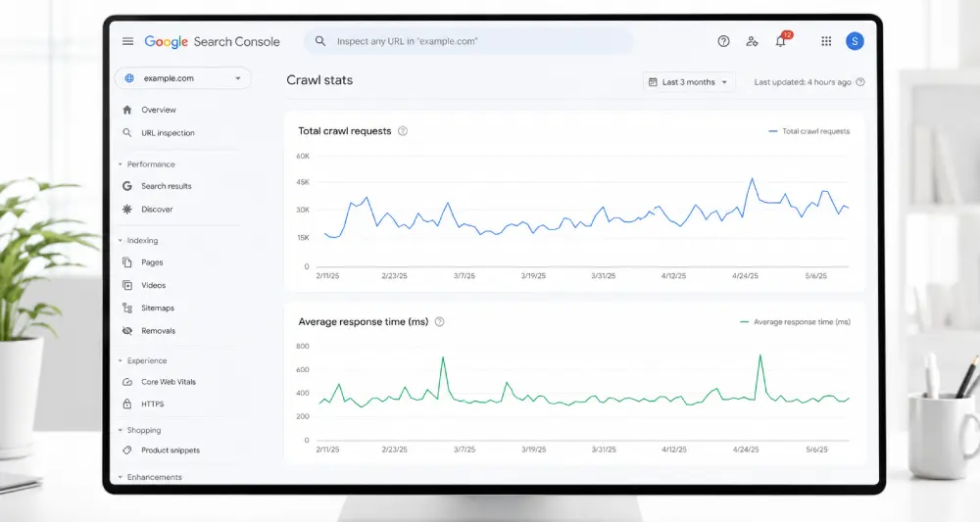Click info icon next to Last updated
The width and height of the screenshot is (980, 522).
coord(860,82)
